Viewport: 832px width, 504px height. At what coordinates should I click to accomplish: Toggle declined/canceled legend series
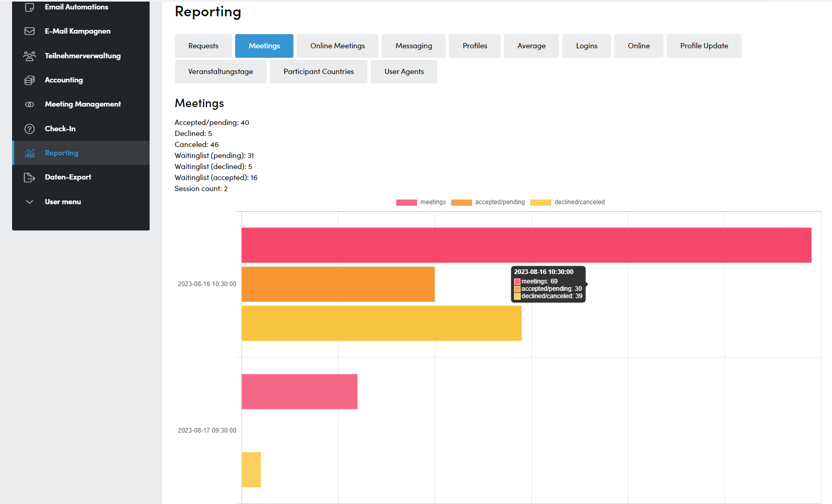click(x=567, y=202)
